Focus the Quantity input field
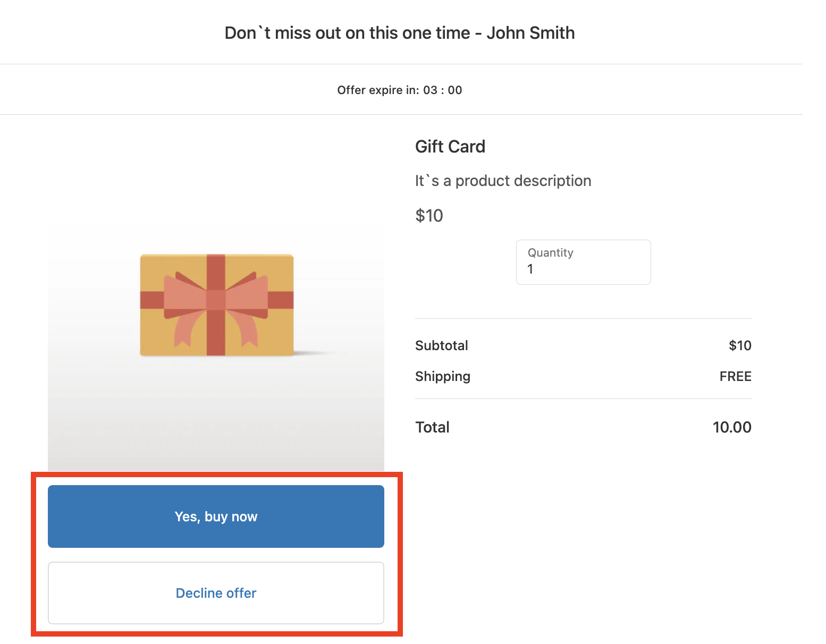The height and width of the screenshot is (644, 826). point(583,262)
